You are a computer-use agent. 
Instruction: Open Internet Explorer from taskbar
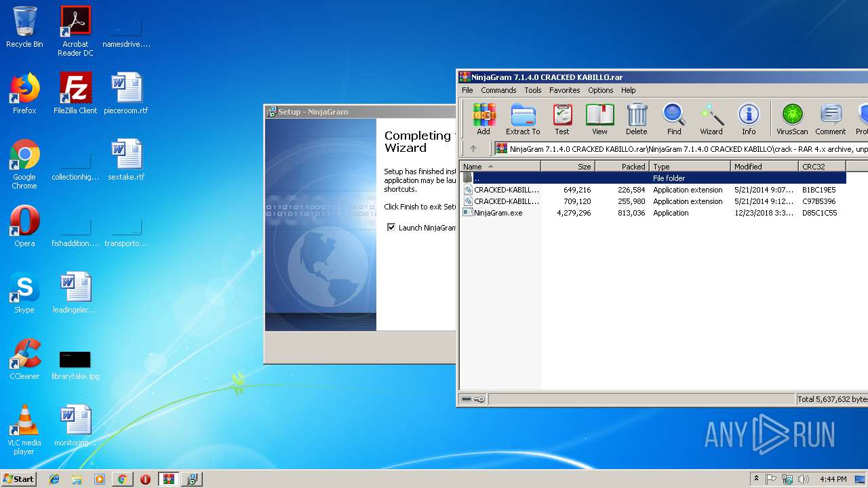pyautogui.click(x=54, y=479)
